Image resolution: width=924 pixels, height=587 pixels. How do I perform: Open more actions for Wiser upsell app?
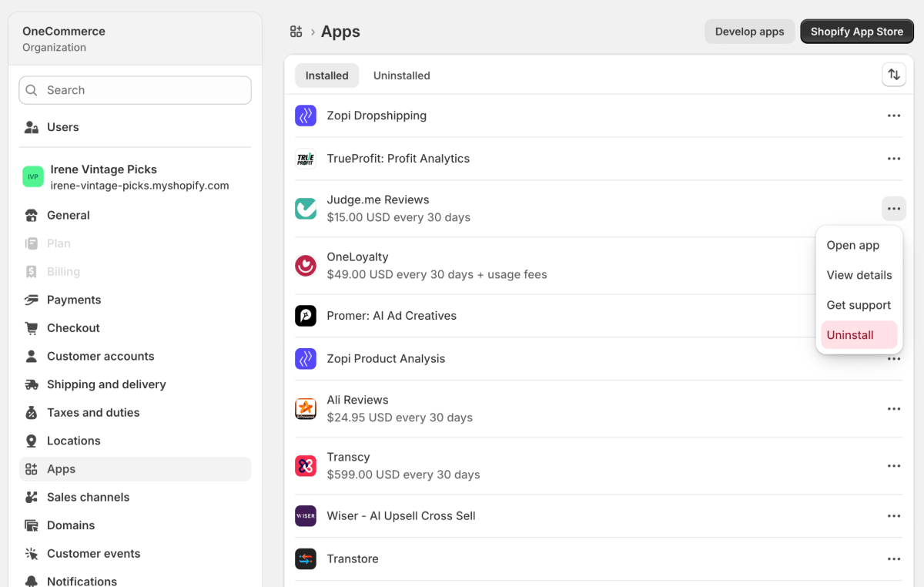pos(894,516)
